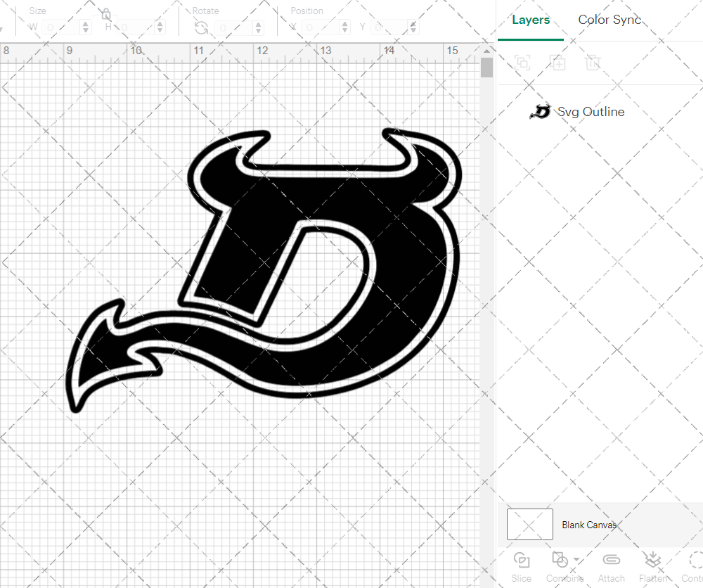Click the Height input field
Viewport: 703px width, 588px height.
(x=137, y=28)
